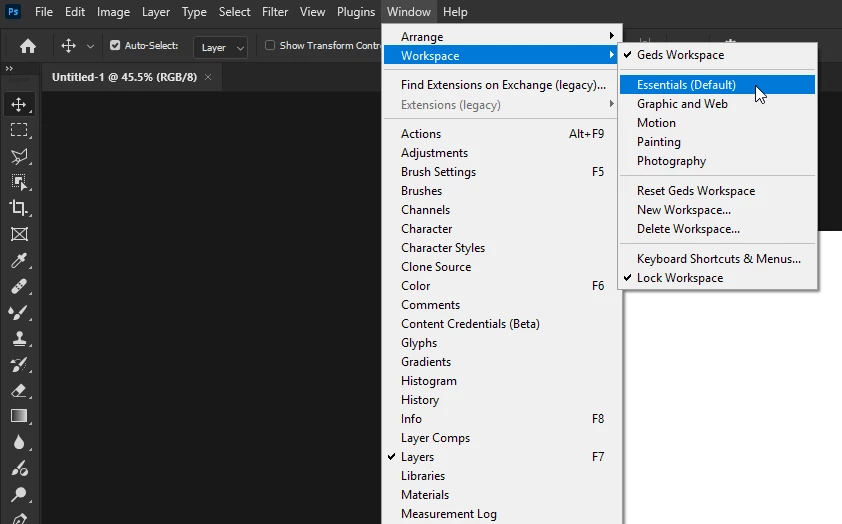Select the Rectangular Marquee tool
This screenshot has width=842, height=524.
(19, 130)
